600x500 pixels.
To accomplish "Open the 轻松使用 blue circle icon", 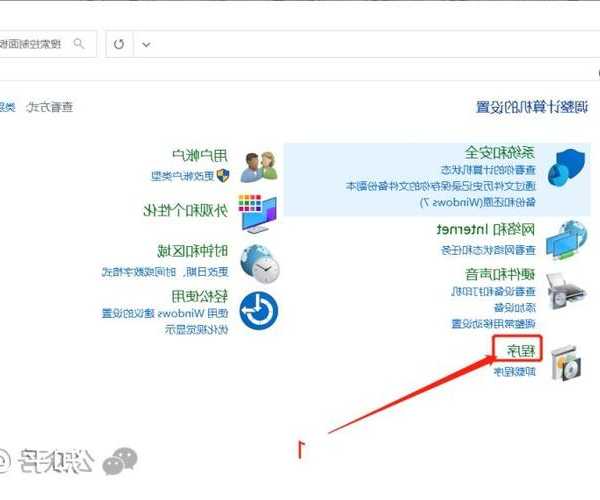I will click(259, 311).
